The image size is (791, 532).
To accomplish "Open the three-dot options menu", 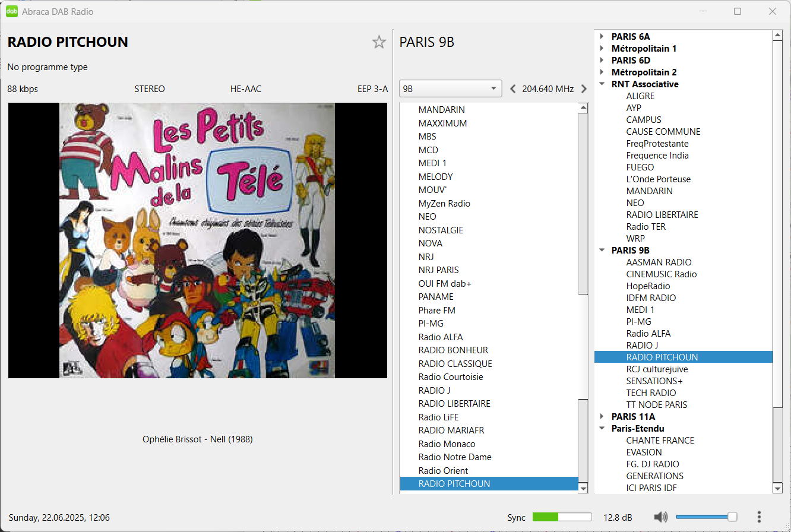I will (x=759, y=517).
